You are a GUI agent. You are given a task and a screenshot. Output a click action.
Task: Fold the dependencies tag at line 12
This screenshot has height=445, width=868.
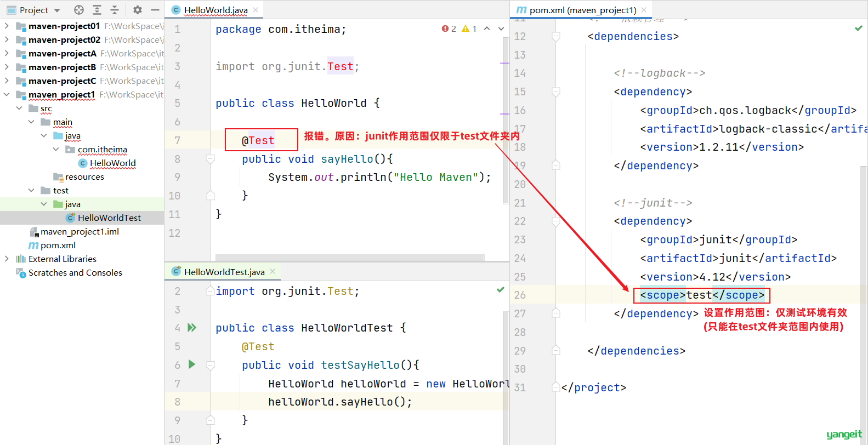pyautogui.click(x=556, y=36)
